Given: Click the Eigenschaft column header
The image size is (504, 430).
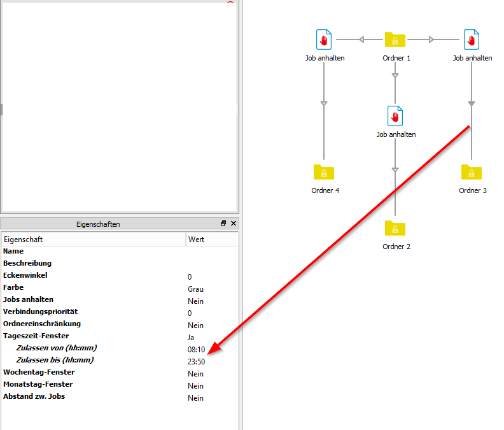Looking at the screenshot, I should pos(94,239).
